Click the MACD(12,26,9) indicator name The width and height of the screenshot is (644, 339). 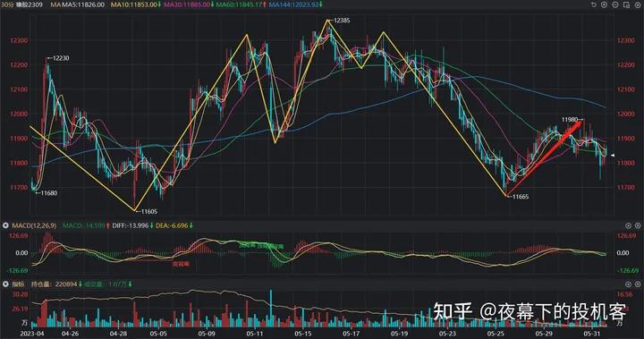pyautogui.click(x=35, y=225)
